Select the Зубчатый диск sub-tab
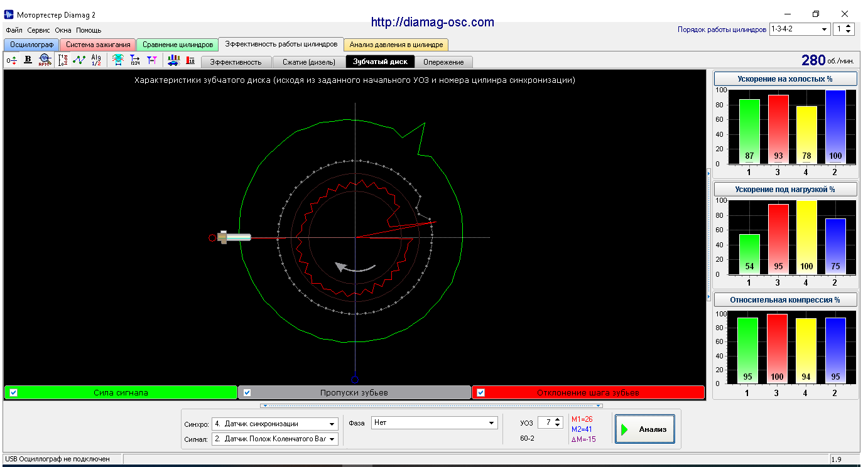This screenshot has width=868, height=467. tap(381, 62)
